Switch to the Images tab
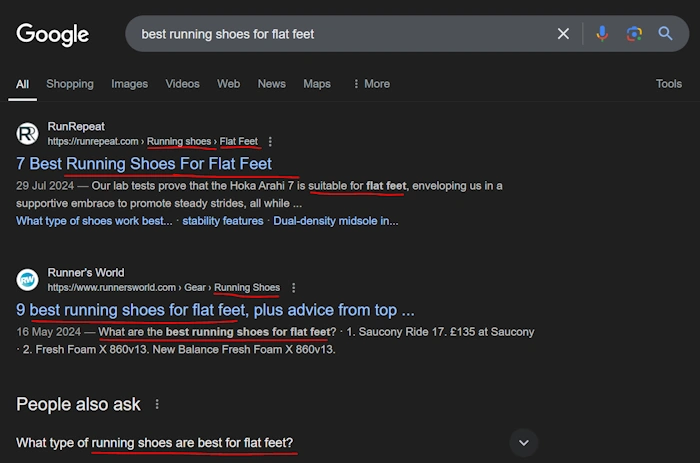The width and height of the screenshot is (700, 463). tap(129, 84)
